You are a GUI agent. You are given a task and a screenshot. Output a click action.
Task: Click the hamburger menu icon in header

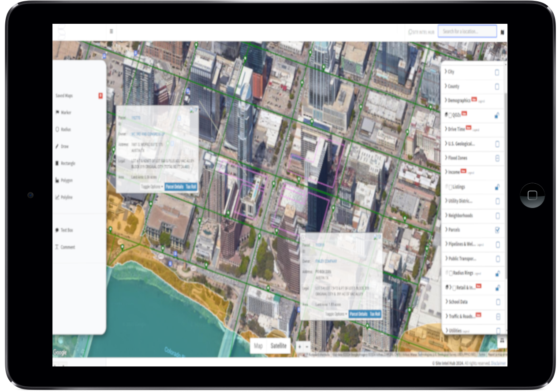pyautogui.click(x=111, y=32)
